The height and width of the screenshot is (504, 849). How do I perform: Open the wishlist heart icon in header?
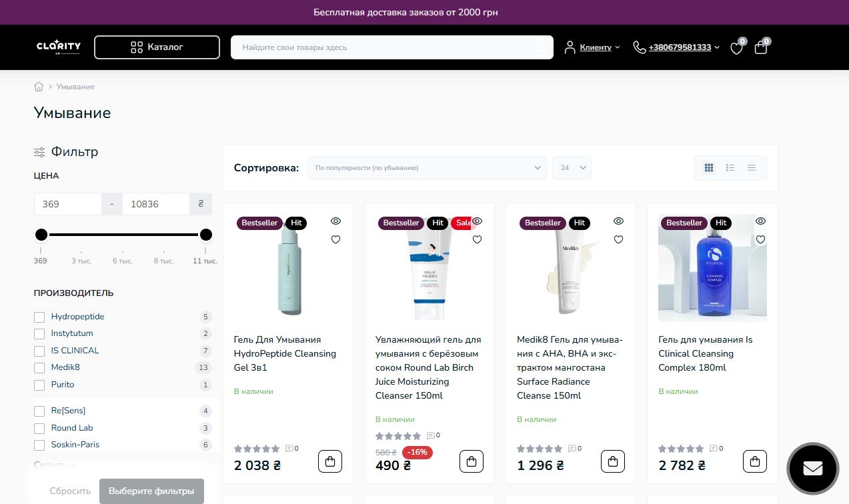pyautogui.click(x=736, y=48)
